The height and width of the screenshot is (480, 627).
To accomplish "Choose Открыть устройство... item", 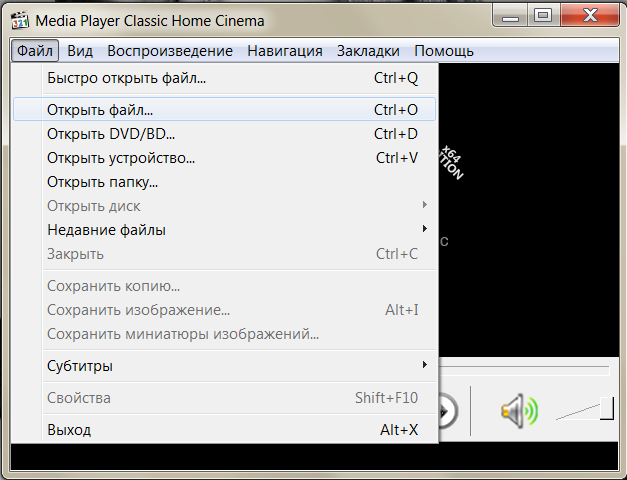I will [225, 158].
